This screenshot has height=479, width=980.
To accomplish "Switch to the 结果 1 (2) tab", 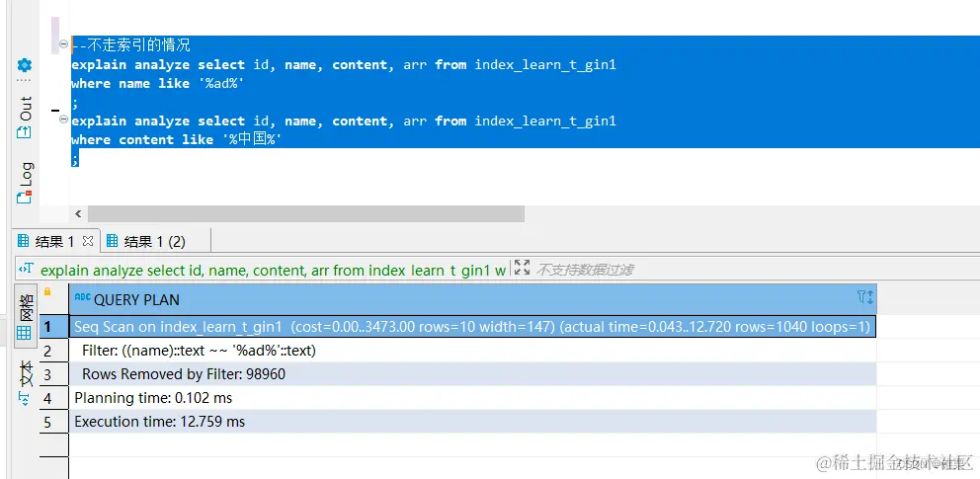I will [x=145, y=241].
